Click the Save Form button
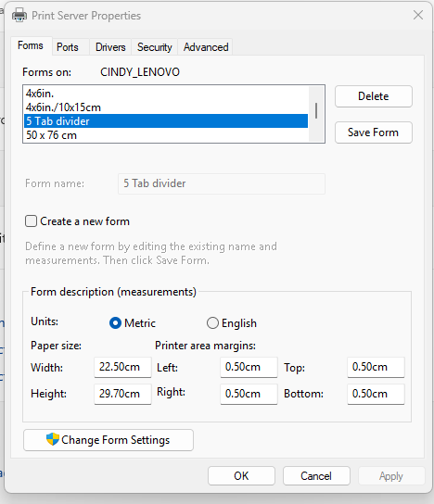Viewport: 434px width, 504px height. 374,132
